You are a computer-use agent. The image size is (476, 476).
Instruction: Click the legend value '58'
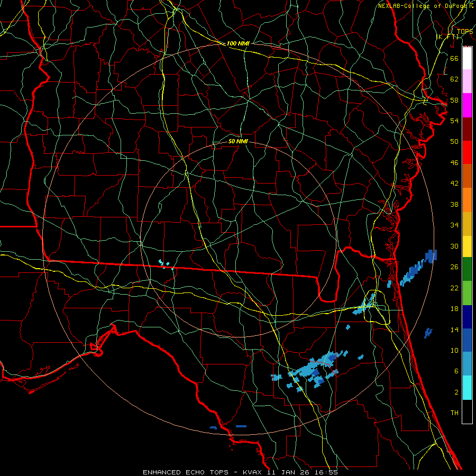[x=454, y=100]
